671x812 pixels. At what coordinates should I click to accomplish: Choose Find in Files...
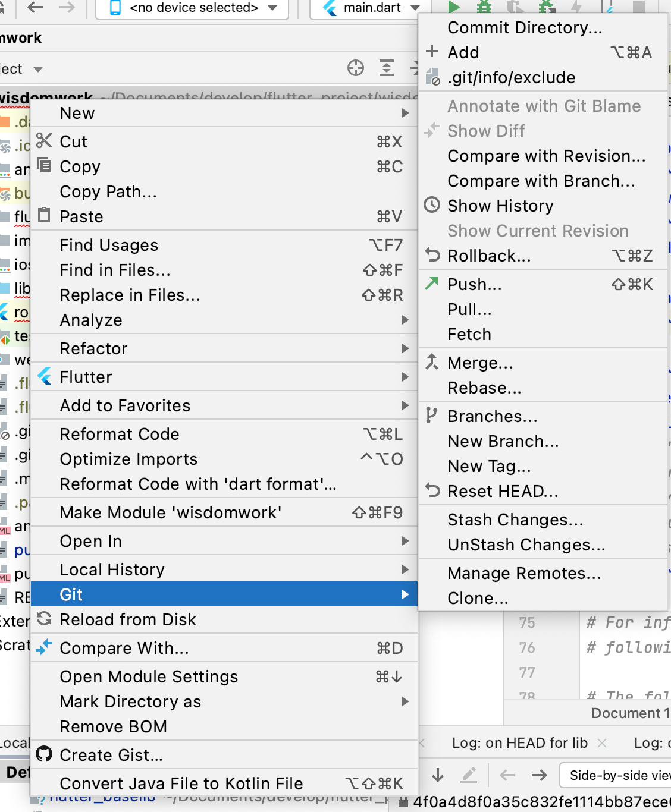pos(224,270)
